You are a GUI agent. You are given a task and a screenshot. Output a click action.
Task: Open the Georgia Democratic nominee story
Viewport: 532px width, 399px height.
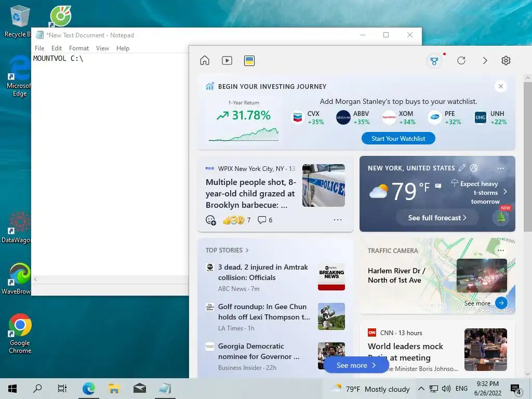point(259,351)
